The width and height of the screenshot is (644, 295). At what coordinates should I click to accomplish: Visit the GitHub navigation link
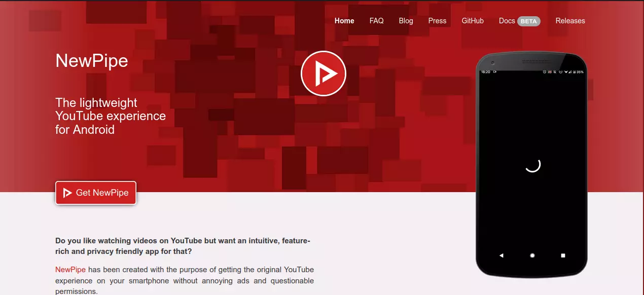pyautogui.click(x=473, y=21)
